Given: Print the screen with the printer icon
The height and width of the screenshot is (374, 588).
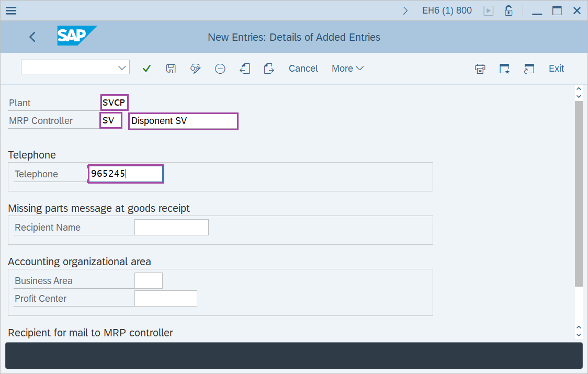Looking at the screenshot, I should click(480, 68).
